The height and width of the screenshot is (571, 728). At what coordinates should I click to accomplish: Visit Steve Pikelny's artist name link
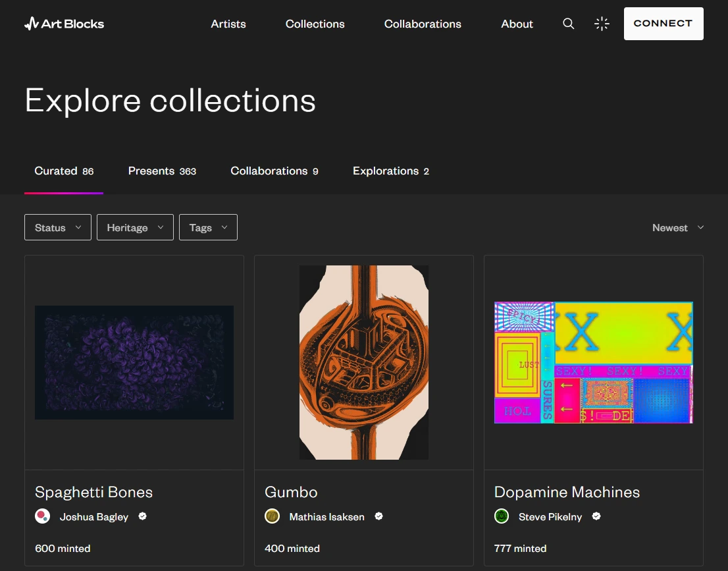click(550, 516)
